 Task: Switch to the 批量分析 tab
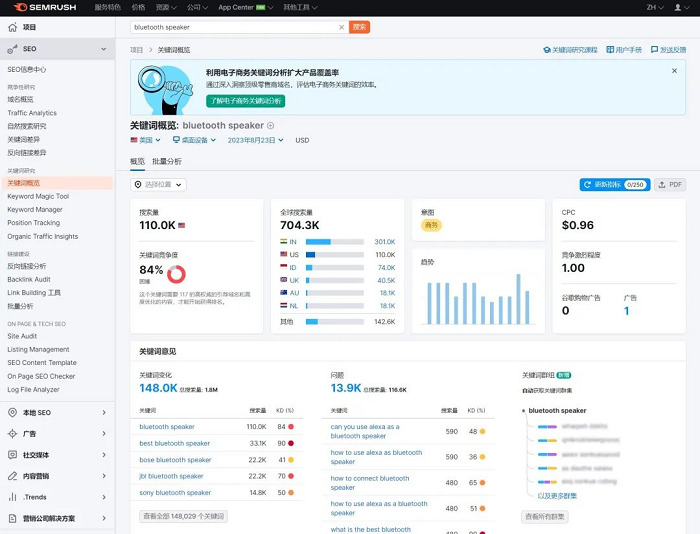click(x=167, y=161)
